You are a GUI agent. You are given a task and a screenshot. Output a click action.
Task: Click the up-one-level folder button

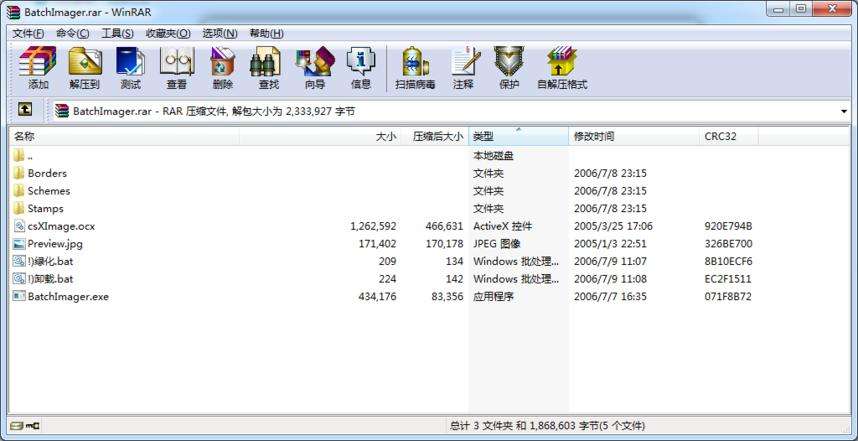25,109
